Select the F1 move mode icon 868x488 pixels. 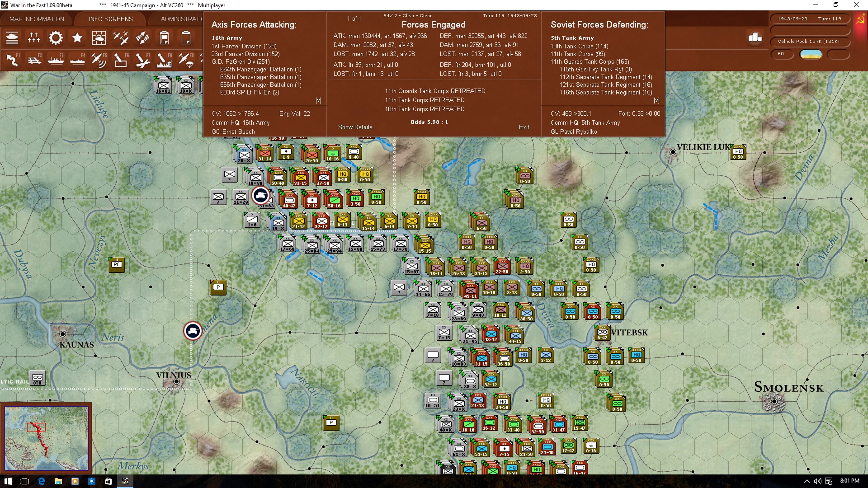click(x=12, y=60)
